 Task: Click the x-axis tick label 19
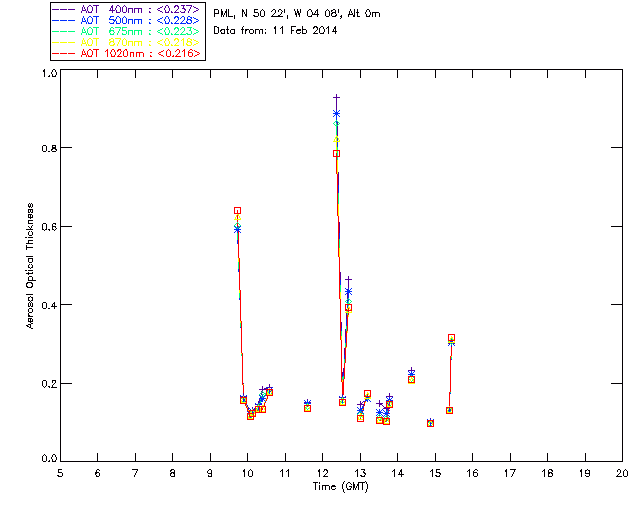pyautogui.click(x=585, y=473)
